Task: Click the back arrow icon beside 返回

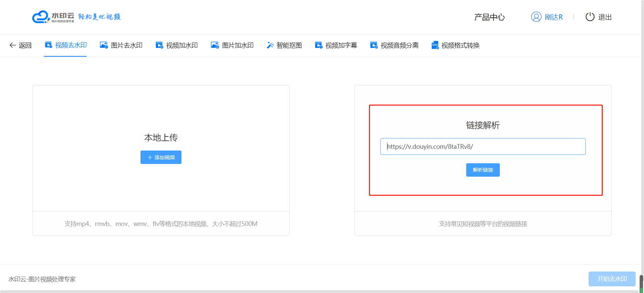Action: click(12, 45)
